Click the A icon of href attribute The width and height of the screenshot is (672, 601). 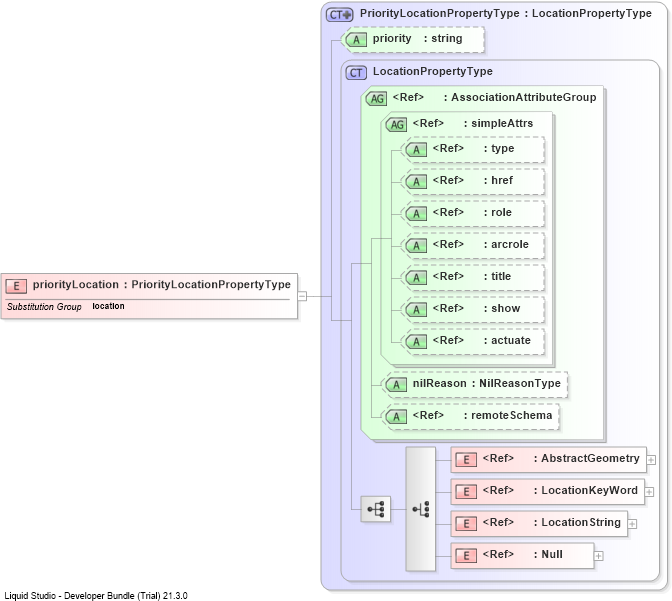click(x=416, y=182)
